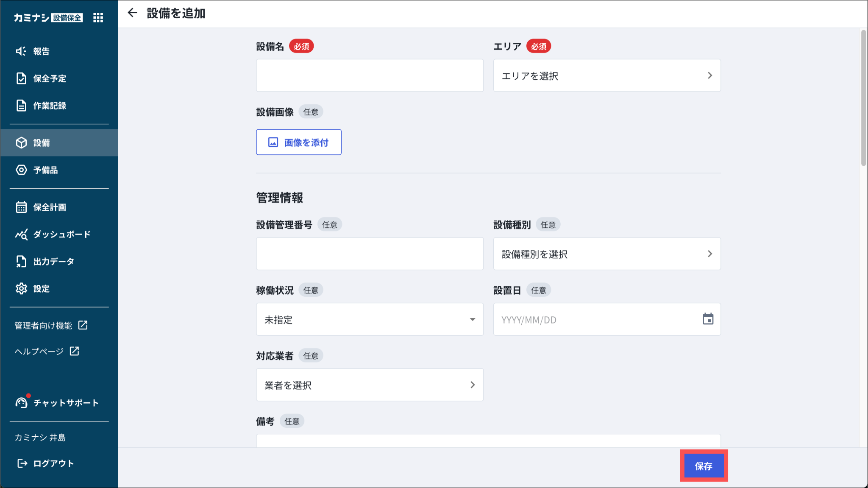Click the 設定 gear icon
This screenshot has width=868, height=488.
(21, 289)
